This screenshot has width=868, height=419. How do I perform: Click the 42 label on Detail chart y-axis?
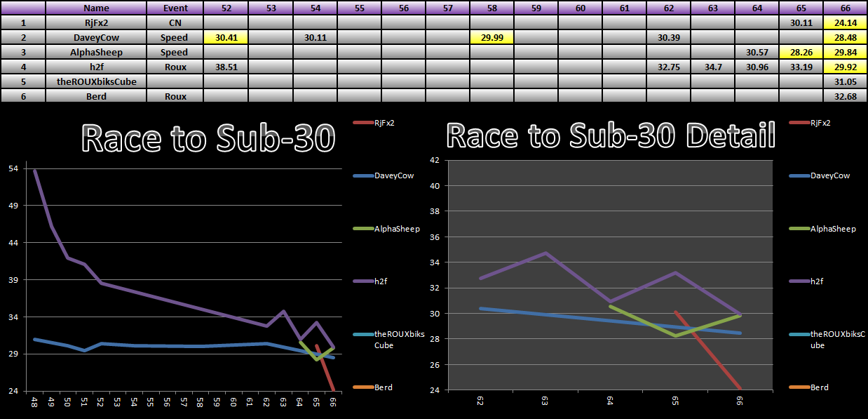[x=434, y=160]
